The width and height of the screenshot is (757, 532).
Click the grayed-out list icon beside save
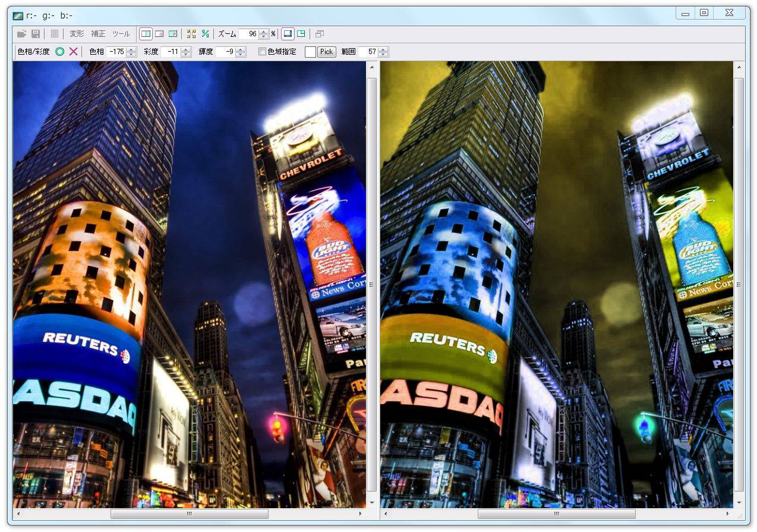click(54, 34)
